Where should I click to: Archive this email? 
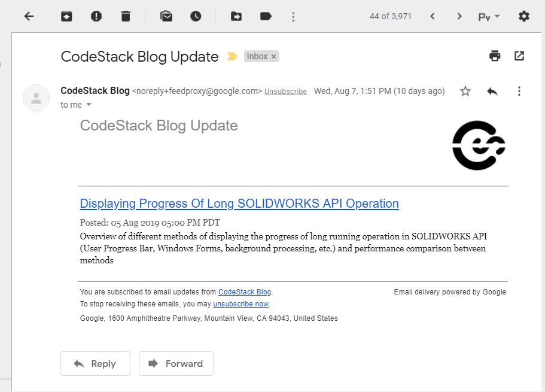66,16
